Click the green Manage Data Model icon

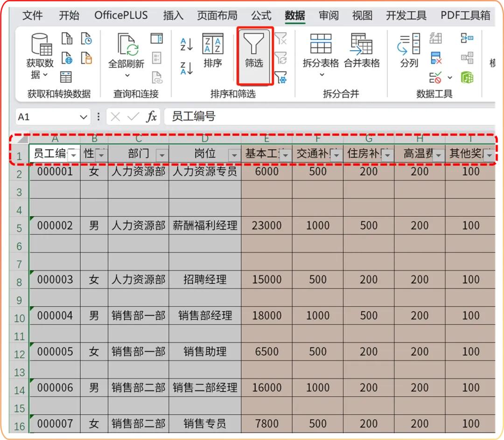(x=467, y=78)
